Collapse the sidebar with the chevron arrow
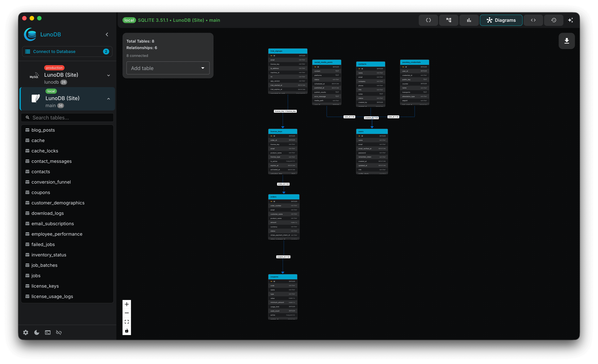The width and height of the screenshot is (598, 364). coord(107,34)
